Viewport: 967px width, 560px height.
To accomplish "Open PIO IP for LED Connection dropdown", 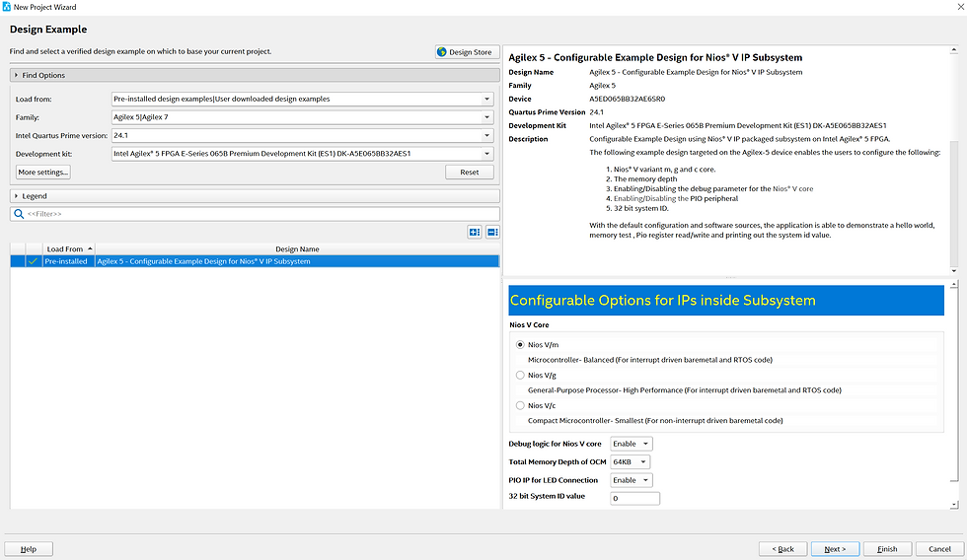I will click(x=631, y=480).
